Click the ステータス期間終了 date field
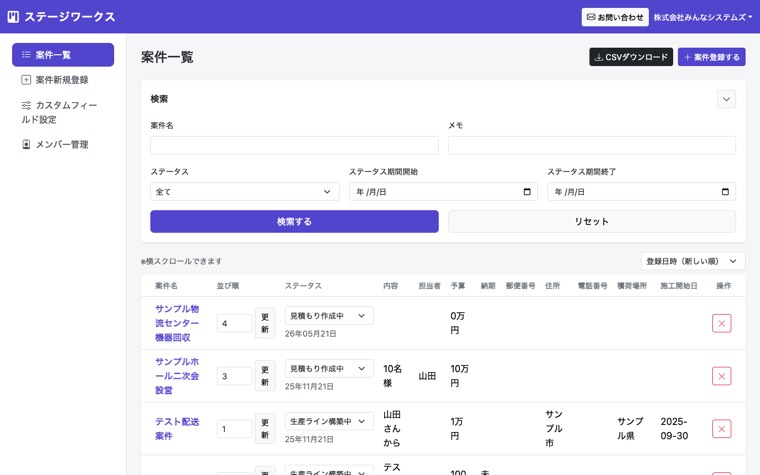This screenshot has width=760, height=475. tap(641, 191)
